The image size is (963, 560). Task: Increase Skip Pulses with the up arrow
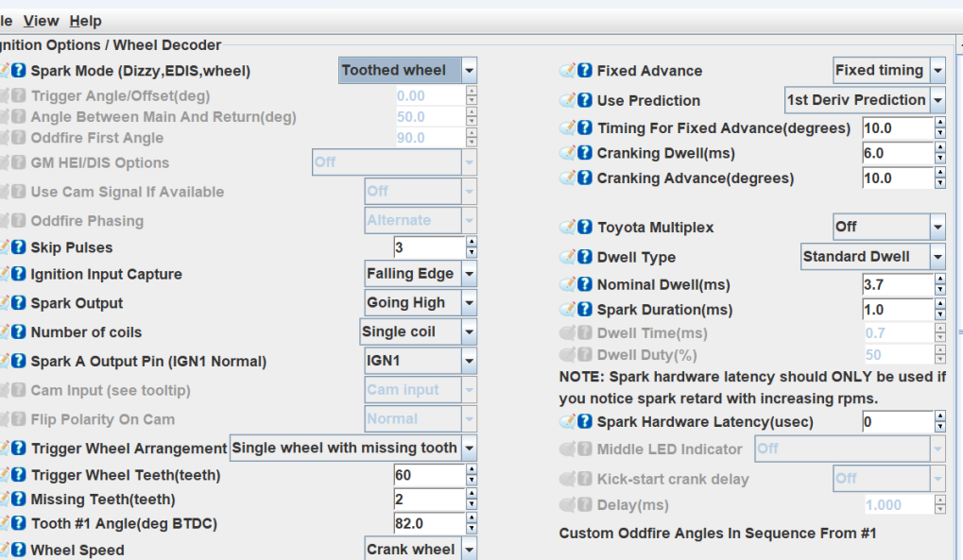472,243
